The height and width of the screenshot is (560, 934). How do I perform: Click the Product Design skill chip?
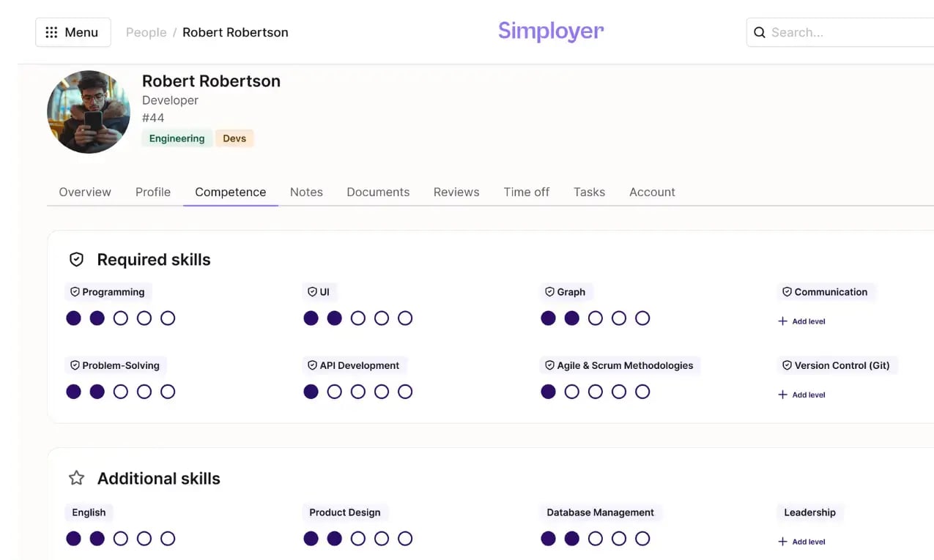(x=345, y=512)
